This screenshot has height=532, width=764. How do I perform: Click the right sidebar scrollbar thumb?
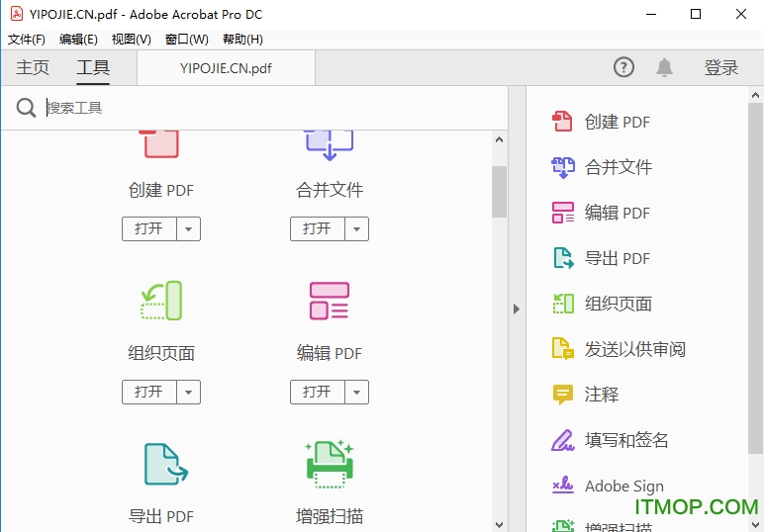pyautogui.click(x=756, y=279)
